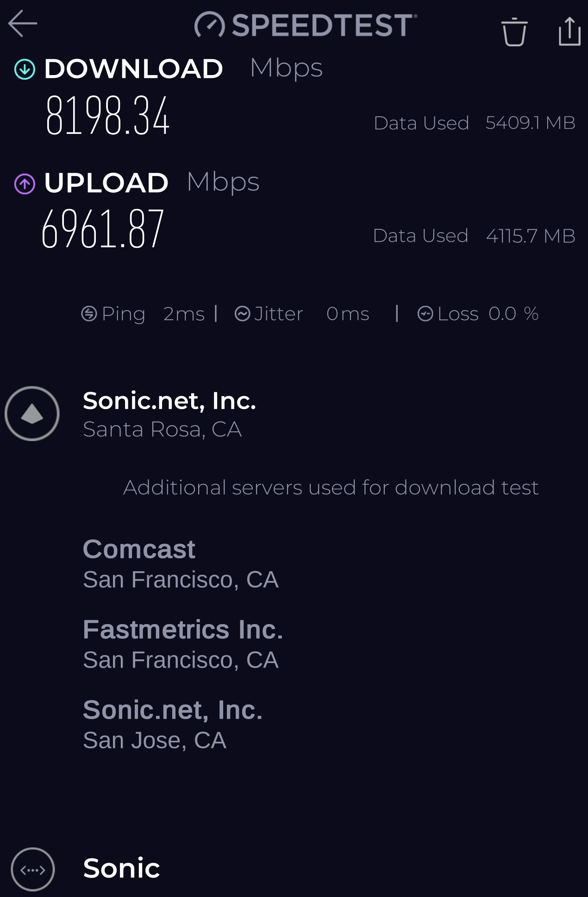This screenshot has width=588, height=897.
Task: Select the download speed value 8198.34
Action: (x=107, y=115)
